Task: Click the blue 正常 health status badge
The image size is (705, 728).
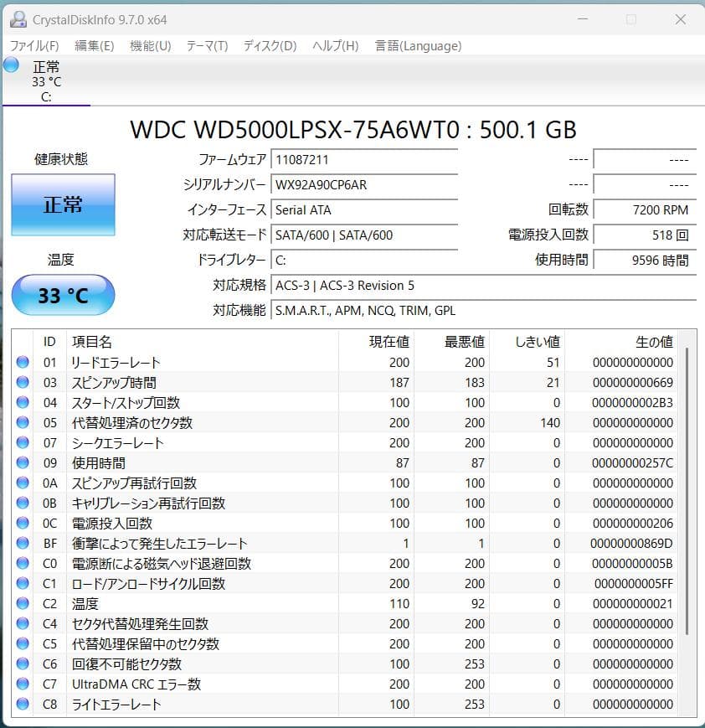Action: pyautogui.click(x=63, y=205)
